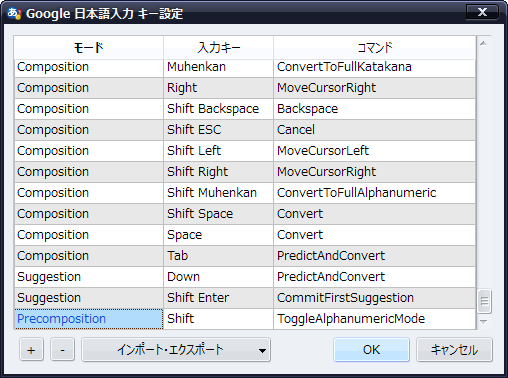The height and width of the screenshot is (378, 508).
Task: Click the Muhenkan key cell
Action: click(x=218, y=68)
